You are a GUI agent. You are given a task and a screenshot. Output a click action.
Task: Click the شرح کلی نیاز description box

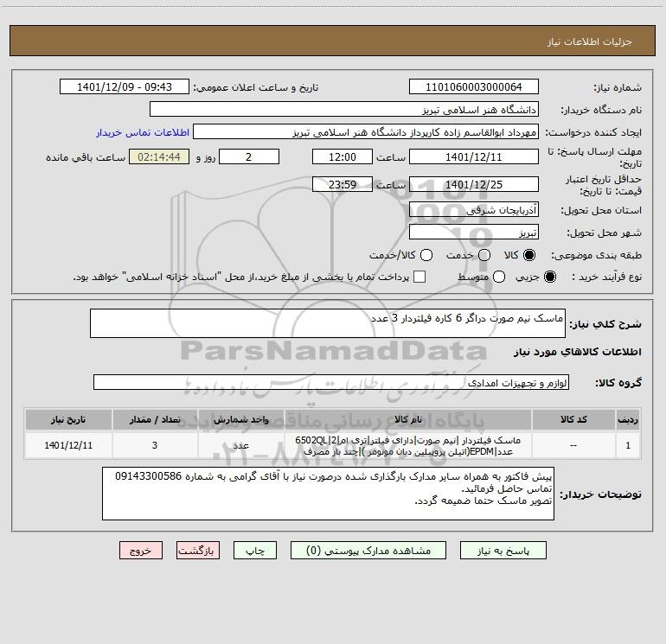pyautogui.click(x=328, y=323)
